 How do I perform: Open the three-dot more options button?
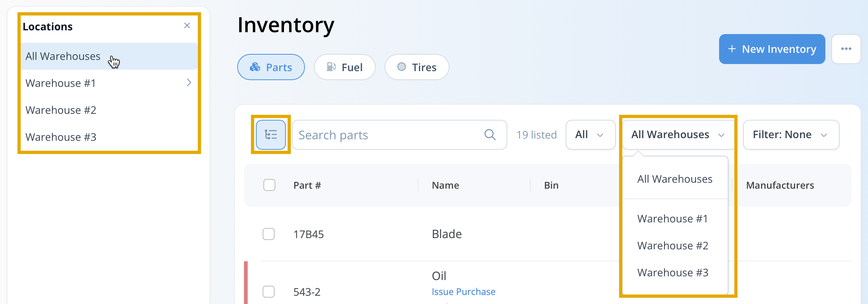846,49
